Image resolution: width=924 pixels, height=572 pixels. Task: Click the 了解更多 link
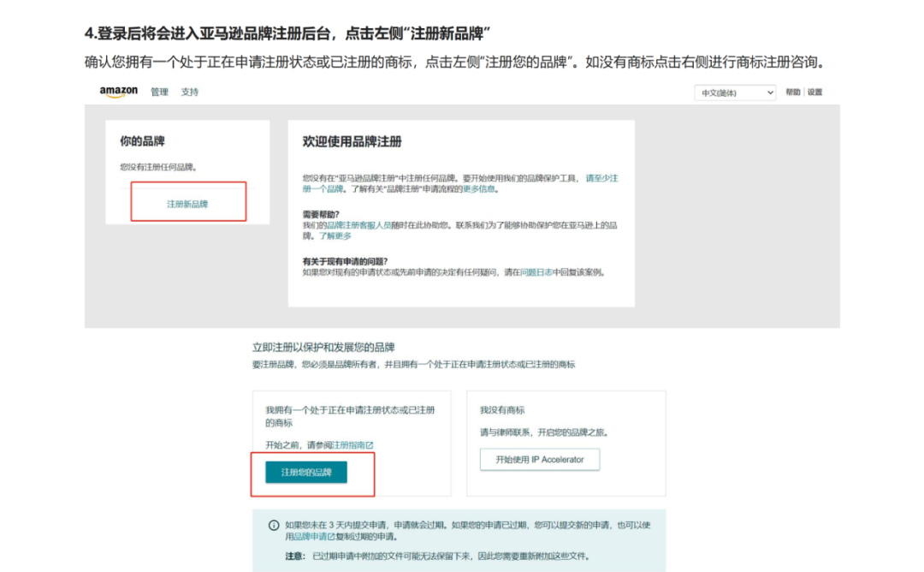[335, 235]
